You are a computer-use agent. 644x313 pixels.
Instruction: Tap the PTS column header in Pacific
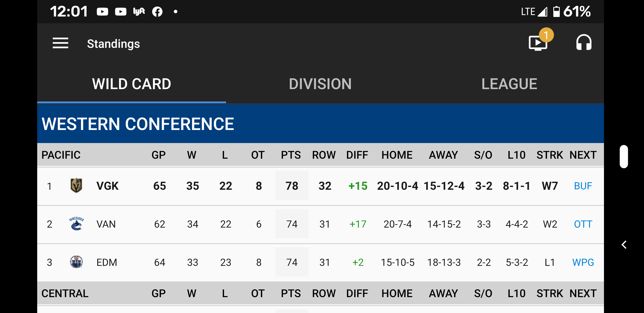pyautogui.click(x=291, y=155)
